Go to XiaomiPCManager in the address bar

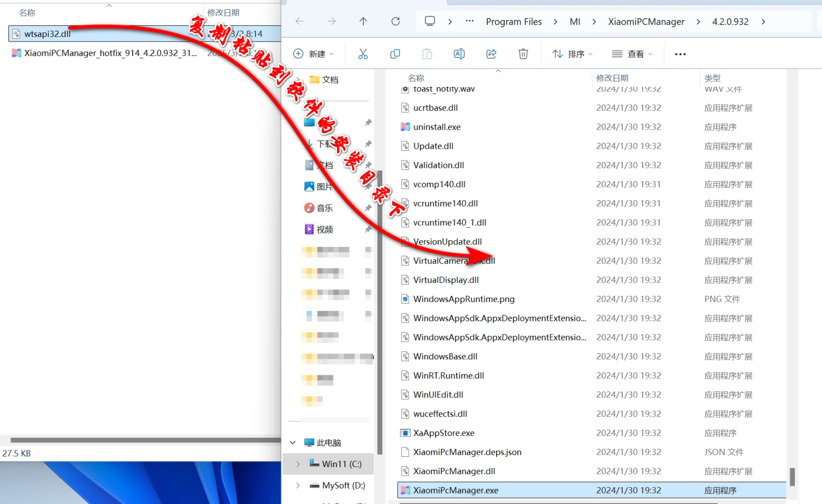(646, 21)
